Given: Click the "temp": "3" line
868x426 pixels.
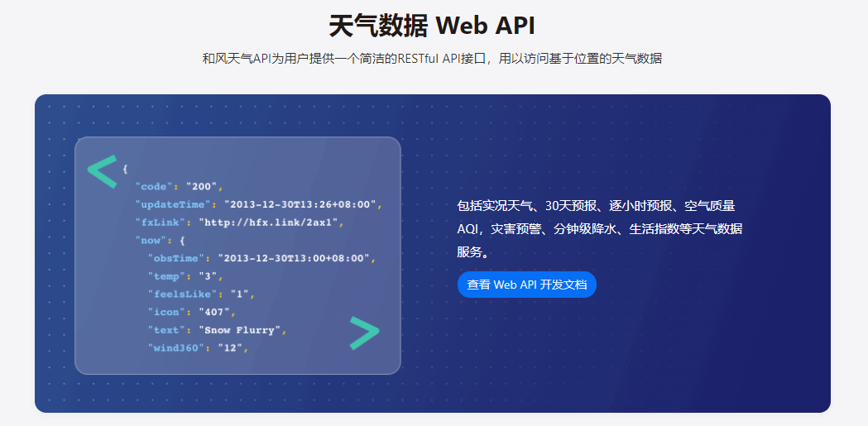Looking at the screenshot, I should tap(185, 276).
